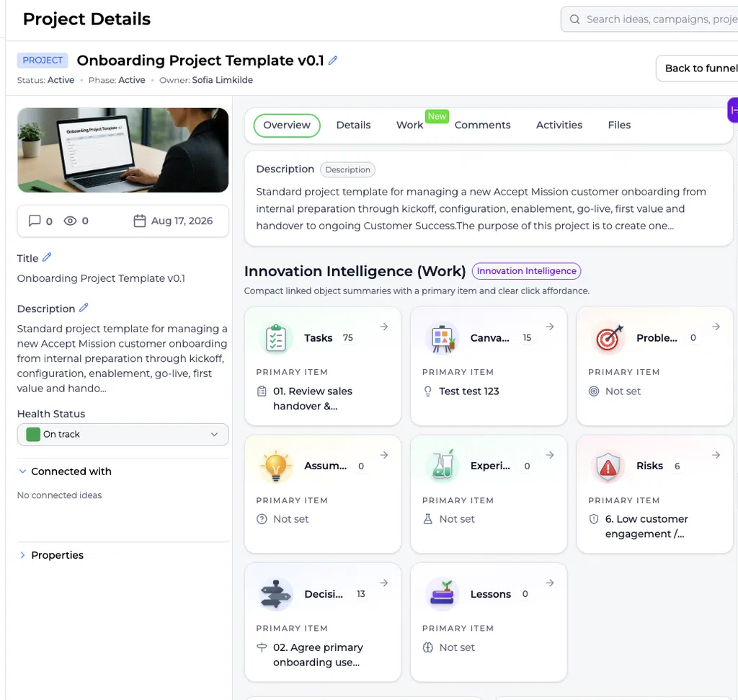Switch to the Activities tab
Viewport: 738px width, 700px height.
pyautogui.click(x=559, y=125)
